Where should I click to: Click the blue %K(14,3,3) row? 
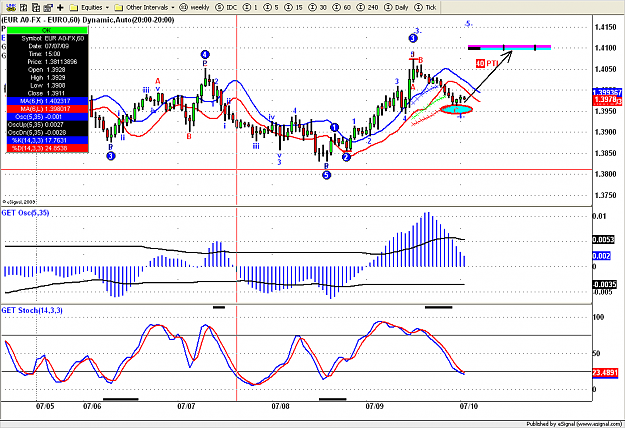[47, 140]
